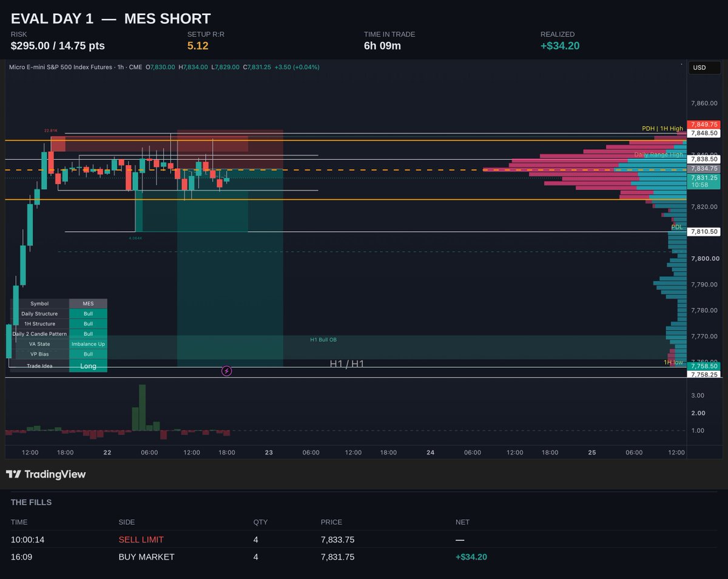Viewport: 728px width, 579px height.
Task: Click the 7,860.00 price scale label
Action: (704, 103)
